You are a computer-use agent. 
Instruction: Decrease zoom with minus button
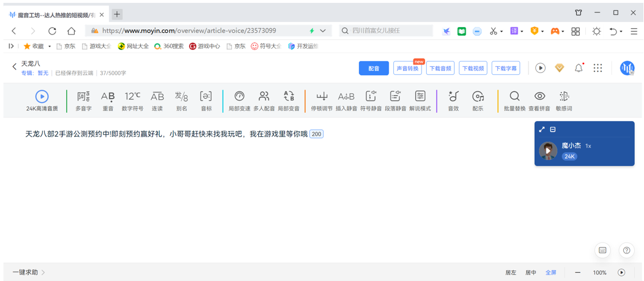click(x=577, y=272)
